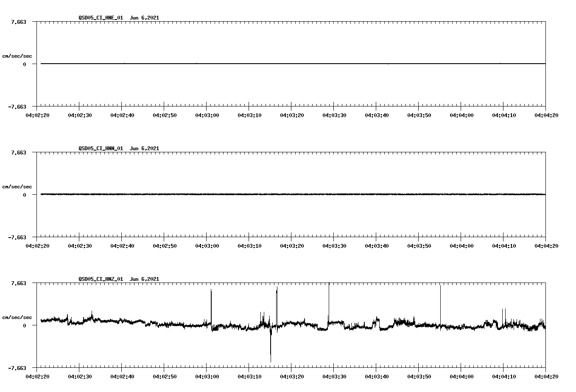The height and width of the screenshot is (392, 576).
Task: Click the cm/sec/sec unit label on HNZ plot
Action: point(17,317)
